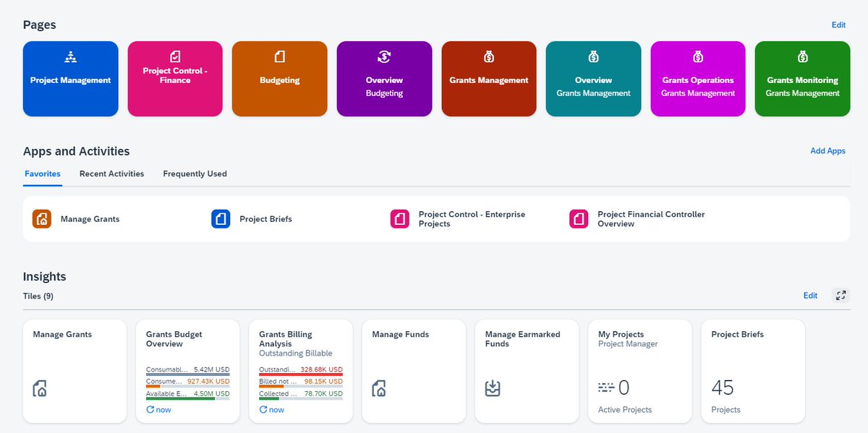
Task: Open the Manage Funds tile title
Action: tap(400, 335)
